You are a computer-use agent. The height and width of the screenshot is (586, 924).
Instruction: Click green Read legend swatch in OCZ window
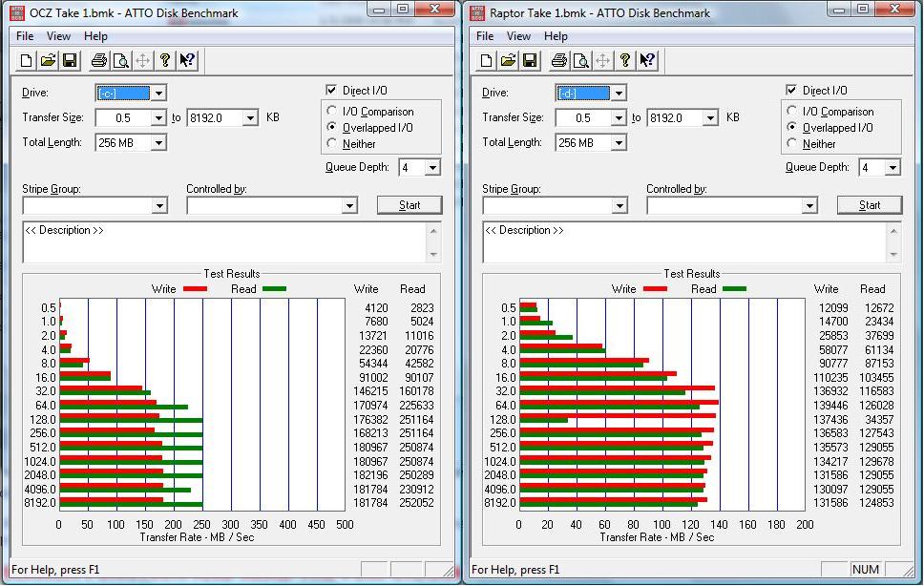274,289
